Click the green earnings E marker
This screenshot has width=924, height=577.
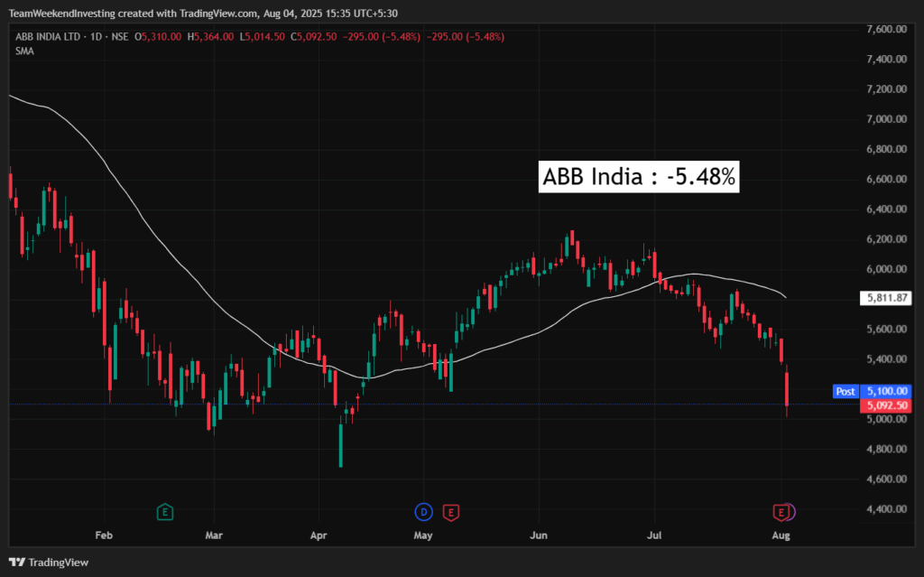(x=165, y=512)
